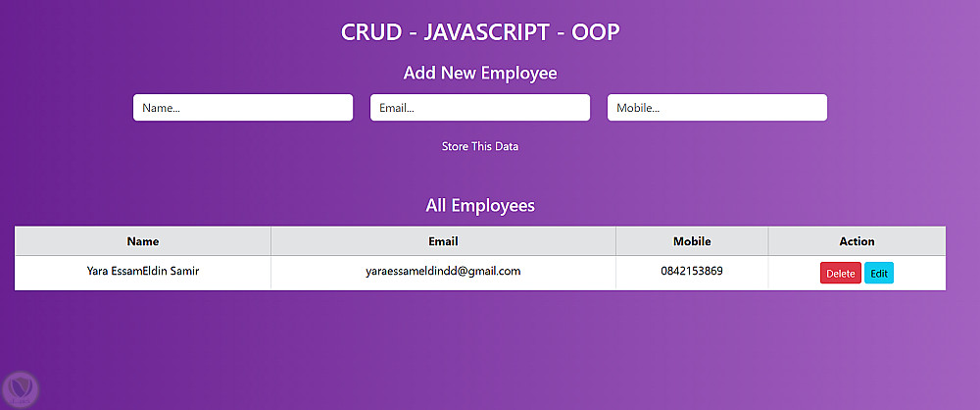Click the CRUD - JAVASCRIPT - OOP heading
Image resolution: width=980 pixels, height=410 pixels.
point(480,32)
